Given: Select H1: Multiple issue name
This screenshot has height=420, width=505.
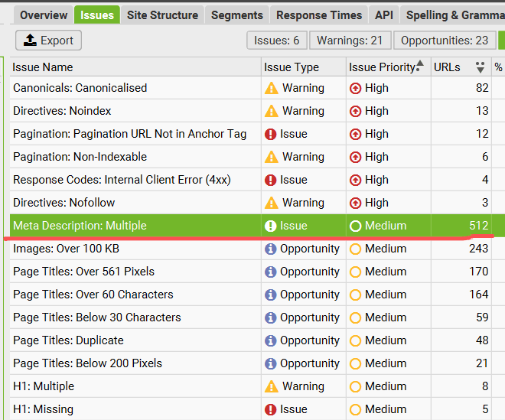Looking at the screenshot, I should [x=44, y=386].
